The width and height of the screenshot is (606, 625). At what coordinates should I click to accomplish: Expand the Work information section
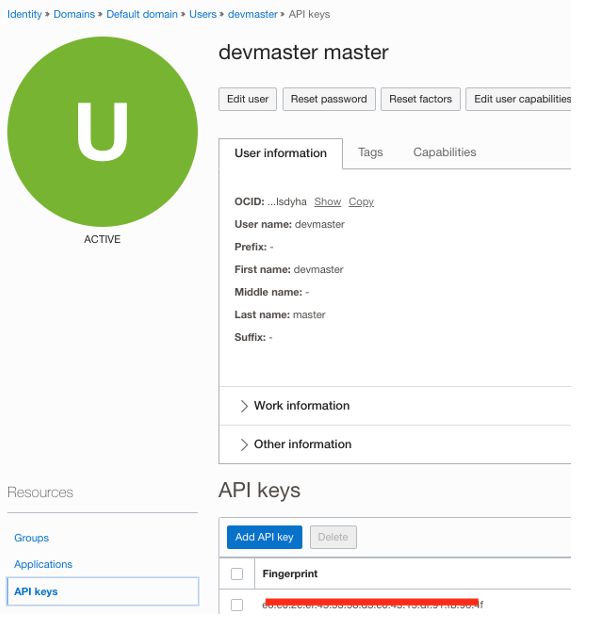295,406
